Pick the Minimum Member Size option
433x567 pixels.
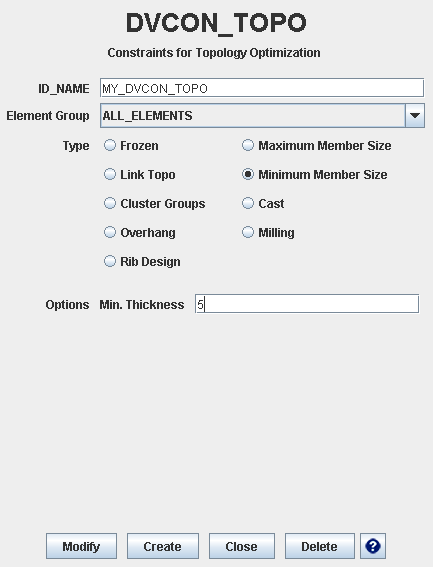click(248, 174)
